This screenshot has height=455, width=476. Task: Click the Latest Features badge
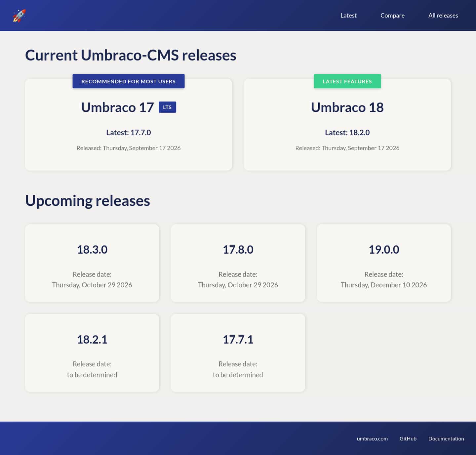(x=347, y=81)
